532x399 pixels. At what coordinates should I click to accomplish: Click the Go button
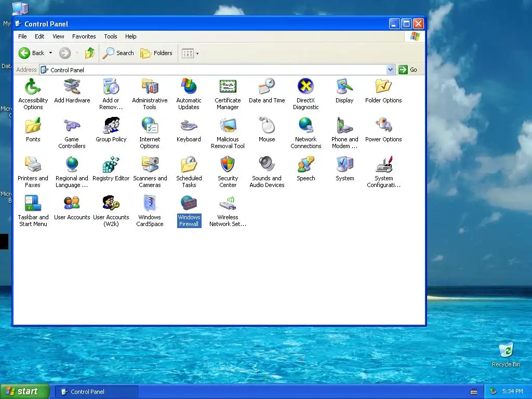408,70
